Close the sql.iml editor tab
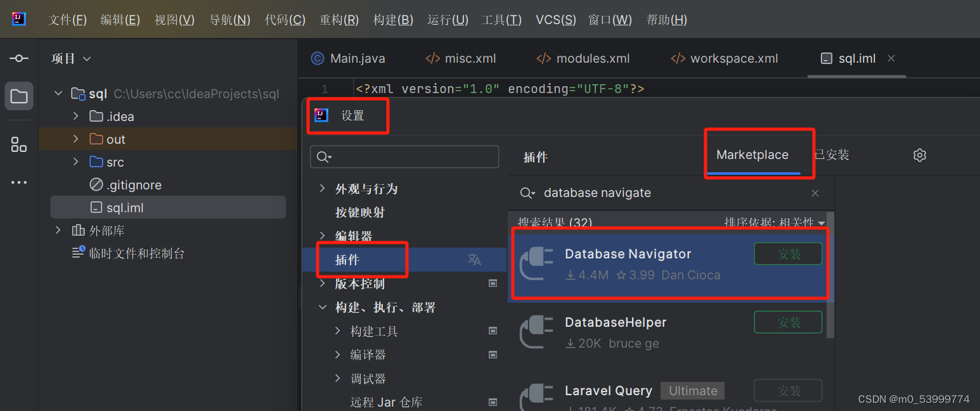The height and width of the screenshot is (411, 980). pyautogui.click(x=891, y=58)
